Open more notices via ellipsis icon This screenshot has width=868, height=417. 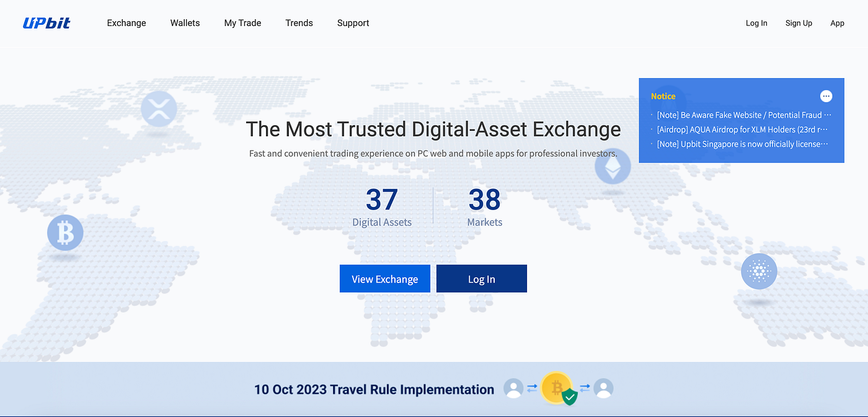[826, 96]
